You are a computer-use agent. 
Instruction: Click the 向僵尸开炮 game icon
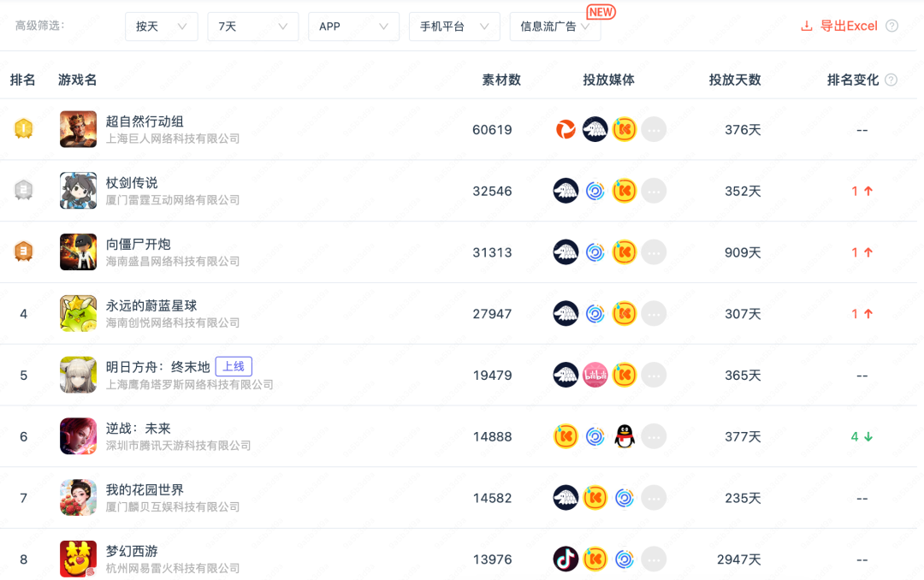pos(78,252)
